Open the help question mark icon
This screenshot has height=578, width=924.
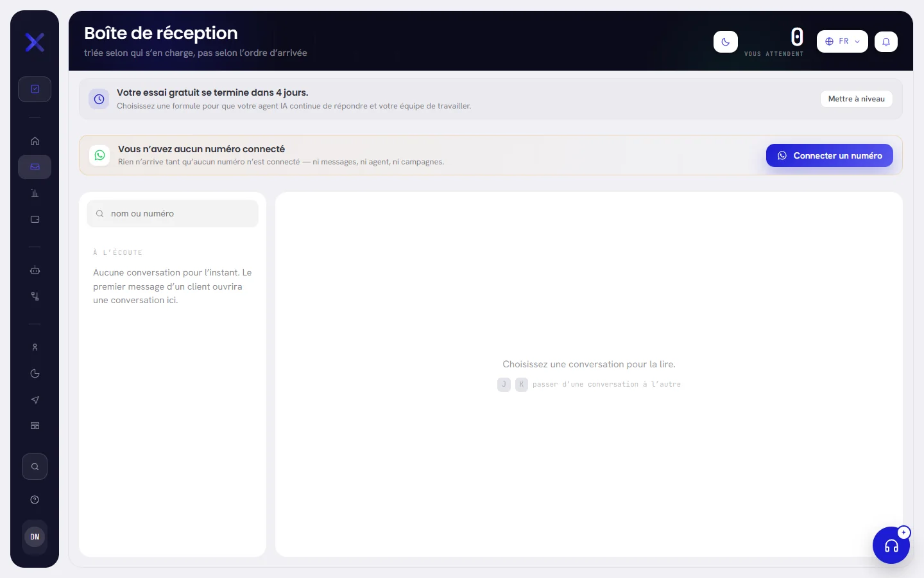[x=35, y=500]
